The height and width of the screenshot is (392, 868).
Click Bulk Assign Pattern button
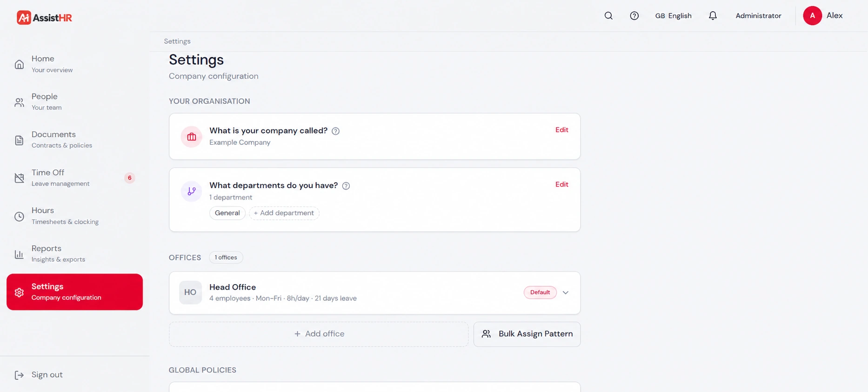527,334
